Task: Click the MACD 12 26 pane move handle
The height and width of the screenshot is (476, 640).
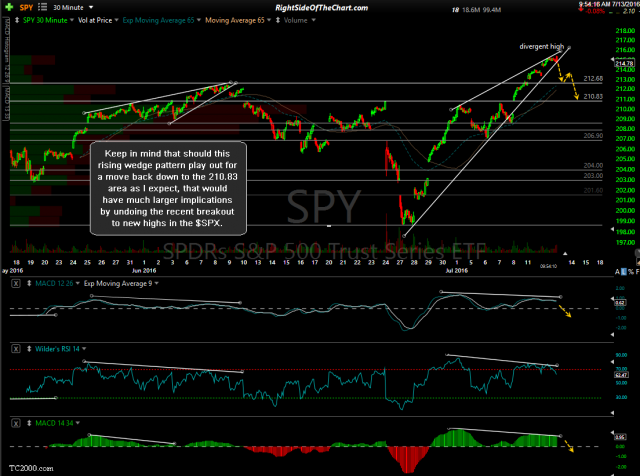Action: (x=29, y=283)
